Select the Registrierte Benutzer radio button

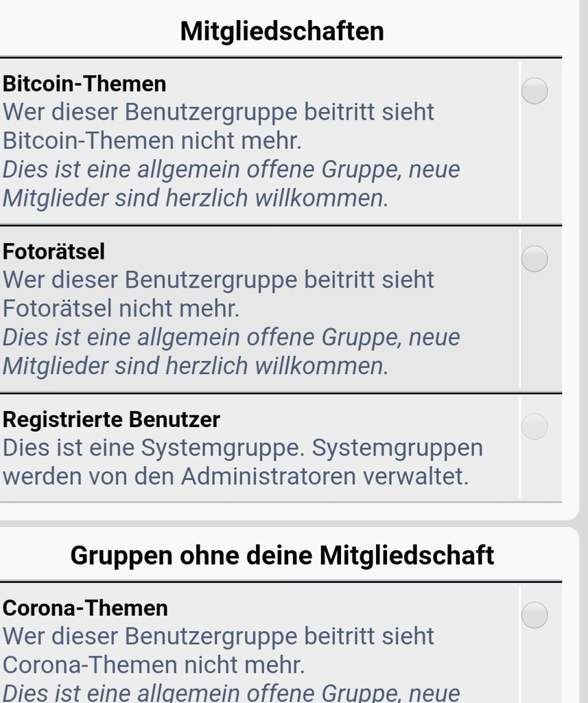tap(534, 426)
